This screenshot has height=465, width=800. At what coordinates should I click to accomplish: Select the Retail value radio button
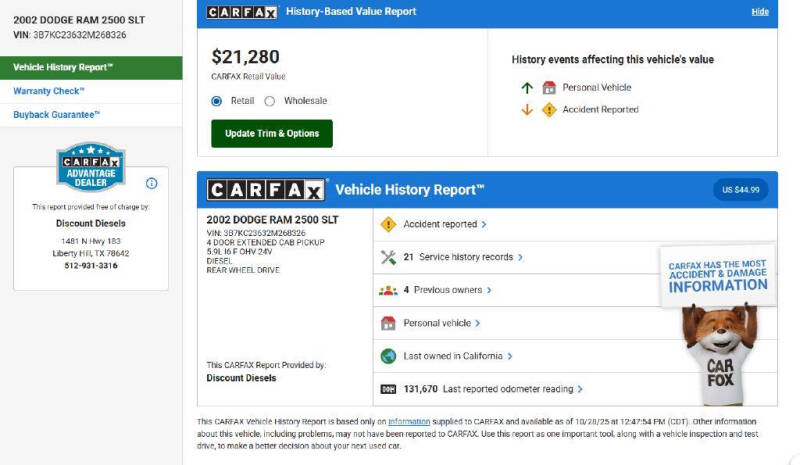pyautogui.click(x=217, y=101)
